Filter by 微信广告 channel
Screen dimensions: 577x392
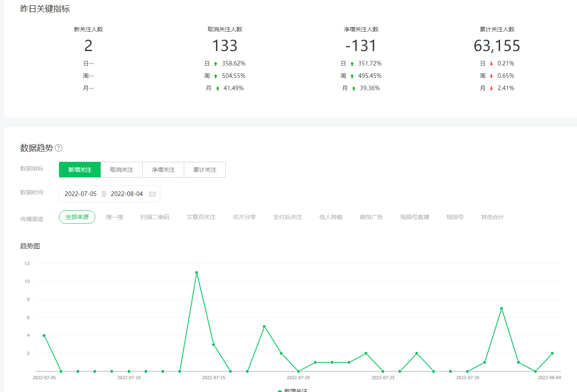pos(371,217)
